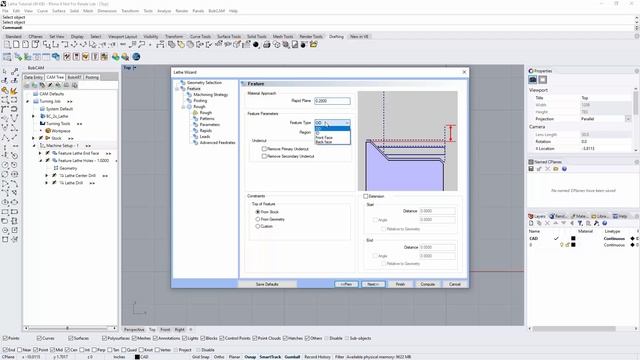640x360 pixels.
Task: Select the From Geometry radio button
Action: coord(258,219)
